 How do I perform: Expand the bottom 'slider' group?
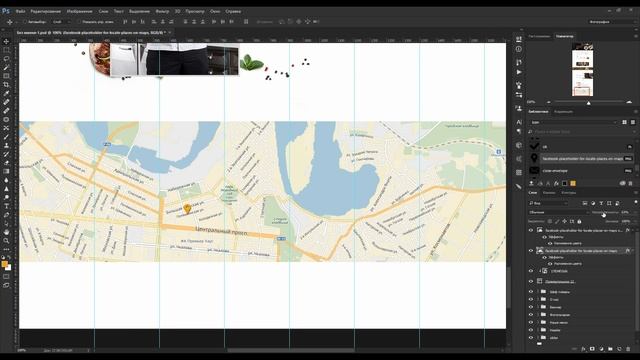pyautogui.click(x=538, y=338)
